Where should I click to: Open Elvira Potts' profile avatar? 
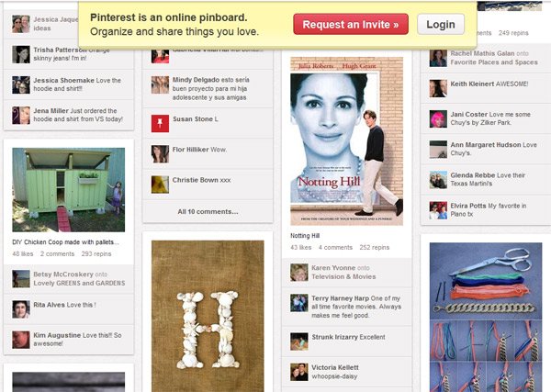coord(438,210)
